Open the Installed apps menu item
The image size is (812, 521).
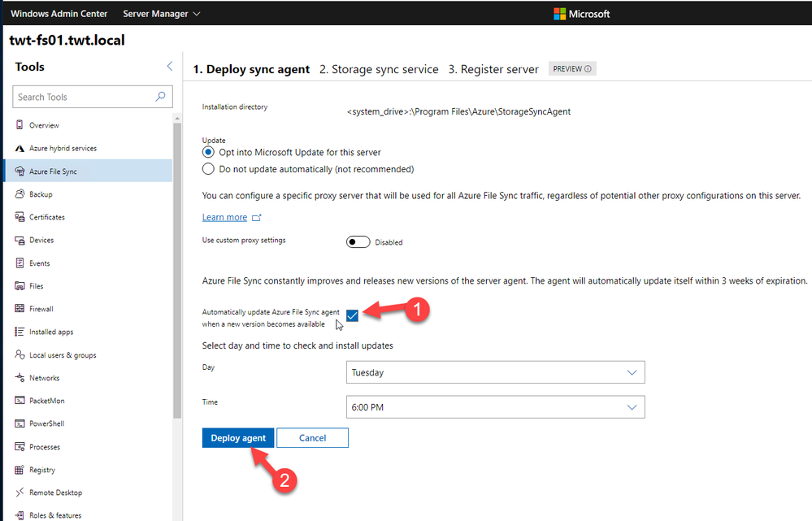pyautogui.click(x=88, y=332)
